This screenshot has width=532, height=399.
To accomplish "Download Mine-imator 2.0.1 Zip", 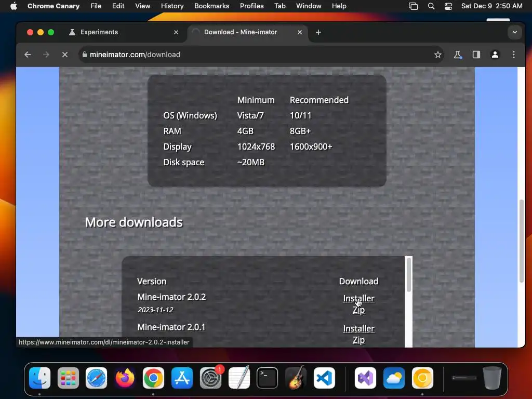I will 358,340.
